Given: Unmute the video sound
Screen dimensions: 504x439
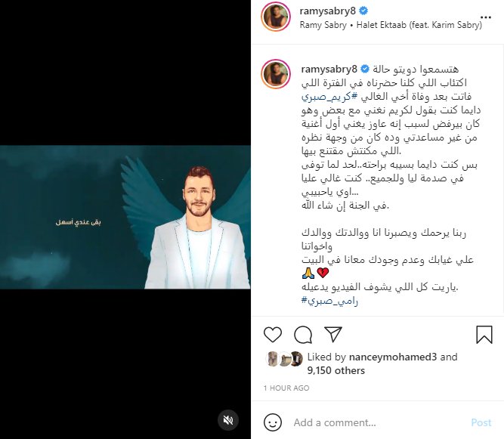Looking at the screenshot, I should [228, 419].
